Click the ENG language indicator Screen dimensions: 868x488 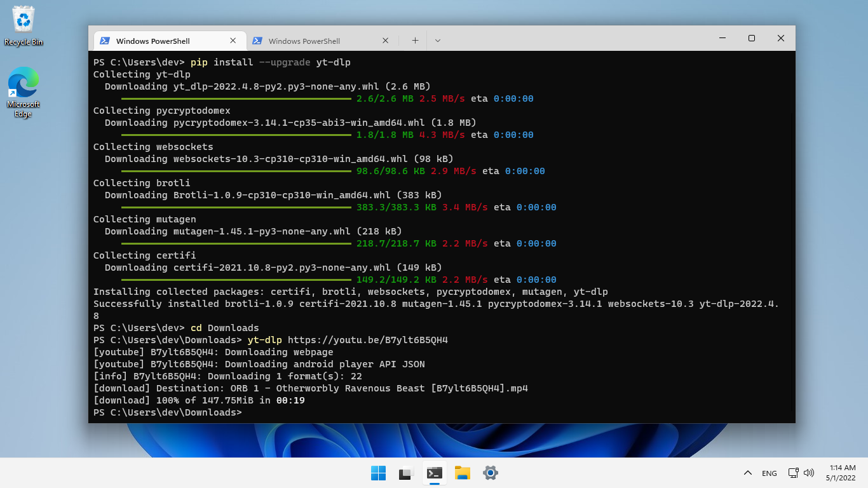(x=769, y=473)
